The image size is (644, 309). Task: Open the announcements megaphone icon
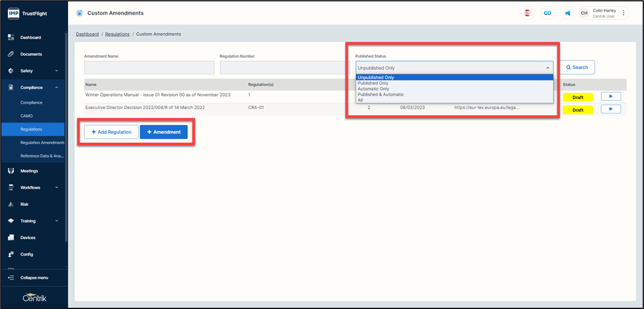click(x=567, y=13)
